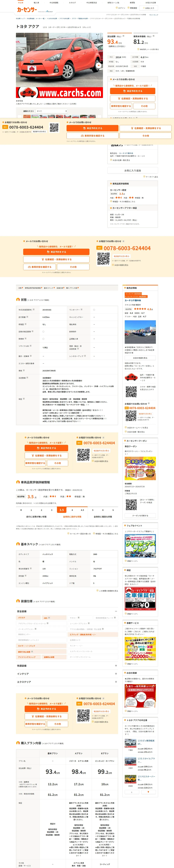Open the お気に入り header button
Image resolution: width=174 pixels, height=868 pixels.
pos(148,8)
